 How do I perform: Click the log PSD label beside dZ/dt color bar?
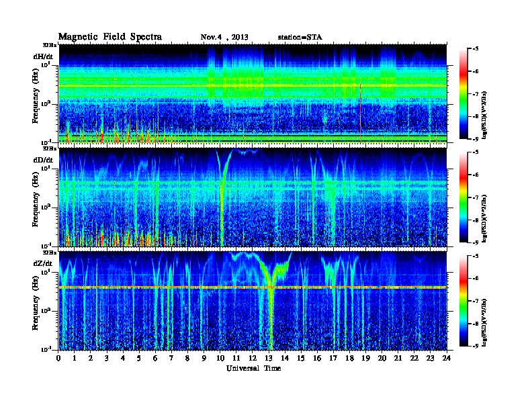click(484, 322)
